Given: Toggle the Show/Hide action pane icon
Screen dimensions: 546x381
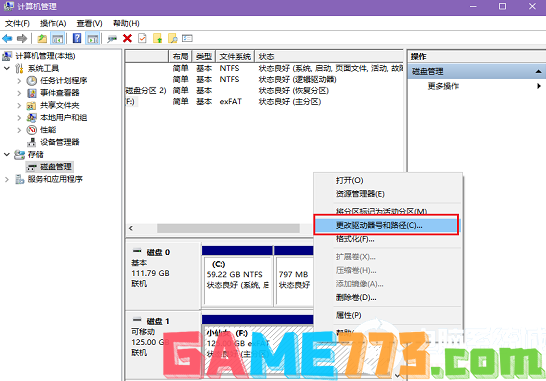Looking at the screenshot, I should (93, 38).
